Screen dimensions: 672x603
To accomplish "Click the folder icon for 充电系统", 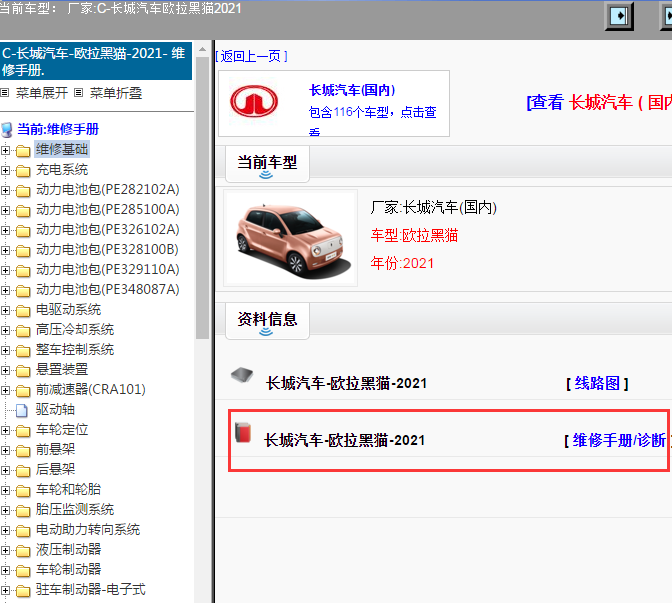I will coord(23,171).
